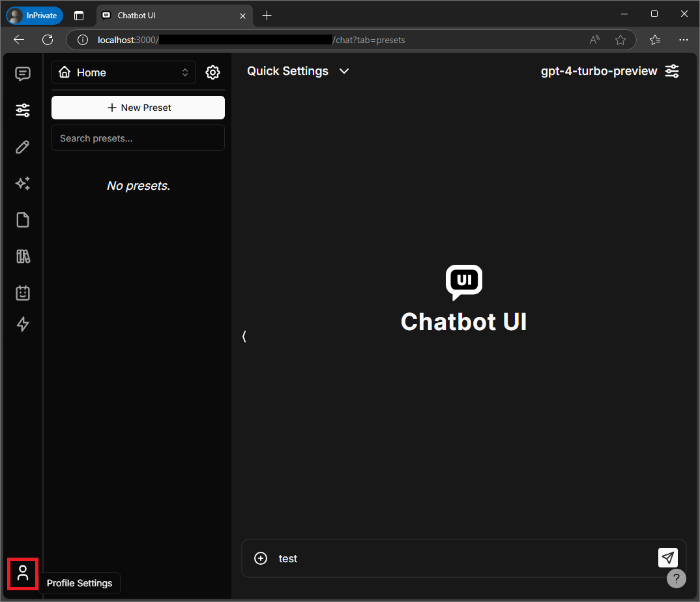Open the Home workspace selector

click(x=124, y=72)
